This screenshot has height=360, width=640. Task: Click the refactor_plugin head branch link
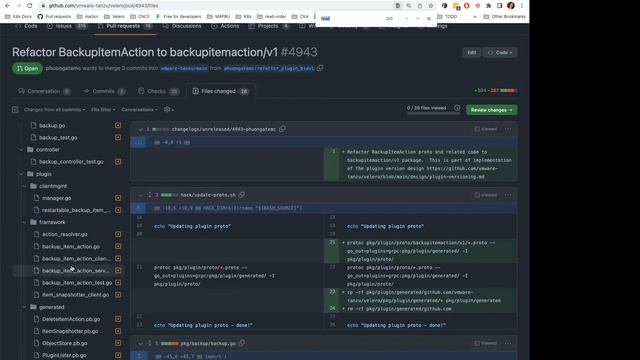269,69
